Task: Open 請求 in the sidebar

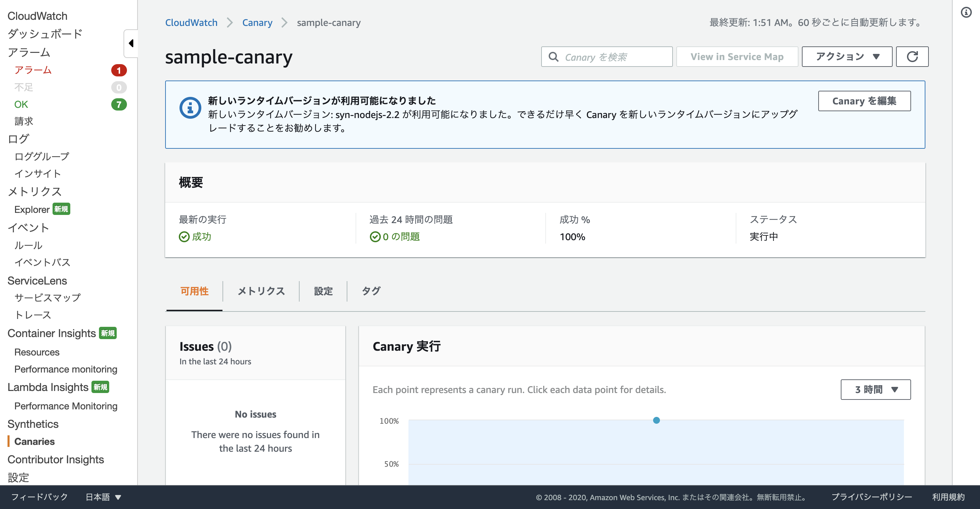Action: (24, 121)
